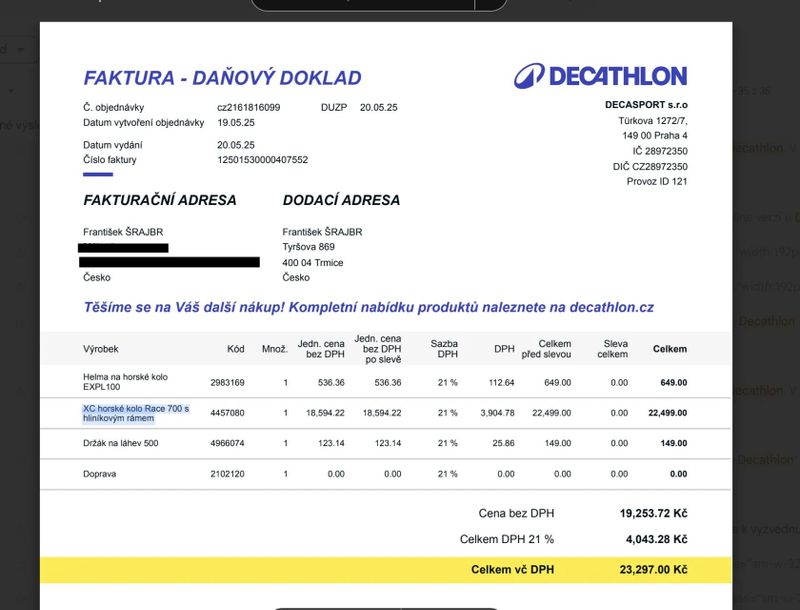Click delivery name 'František ŠRAJBR'

click(322, 232)
